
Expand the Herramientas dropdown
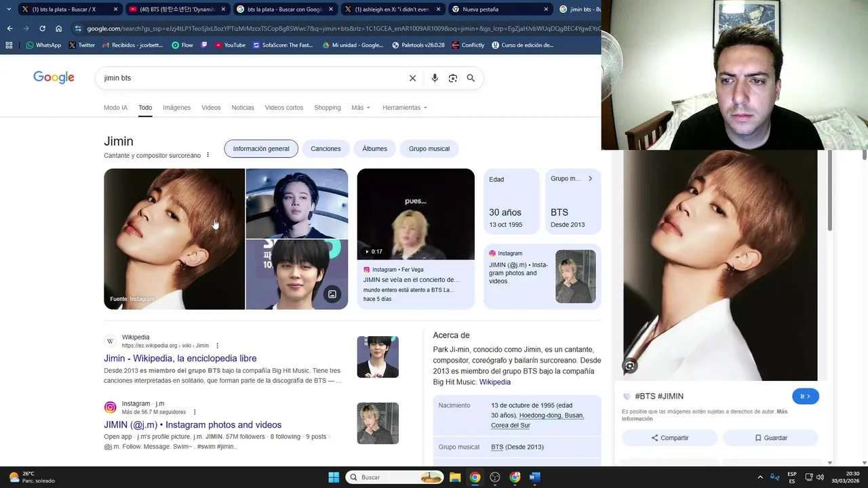pyautogui.click(x=405, y=108)
